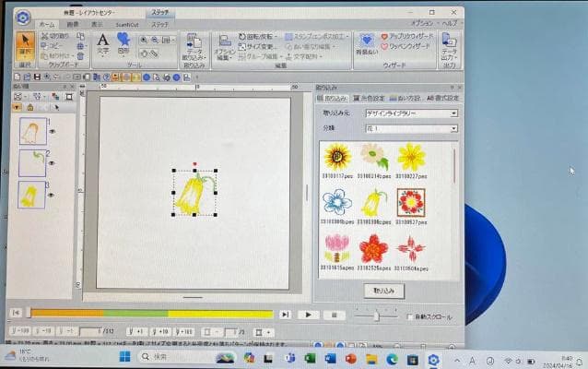Open the text tool (文字) A icon
This screenshot has width=588, height=369.
point(102,44)
